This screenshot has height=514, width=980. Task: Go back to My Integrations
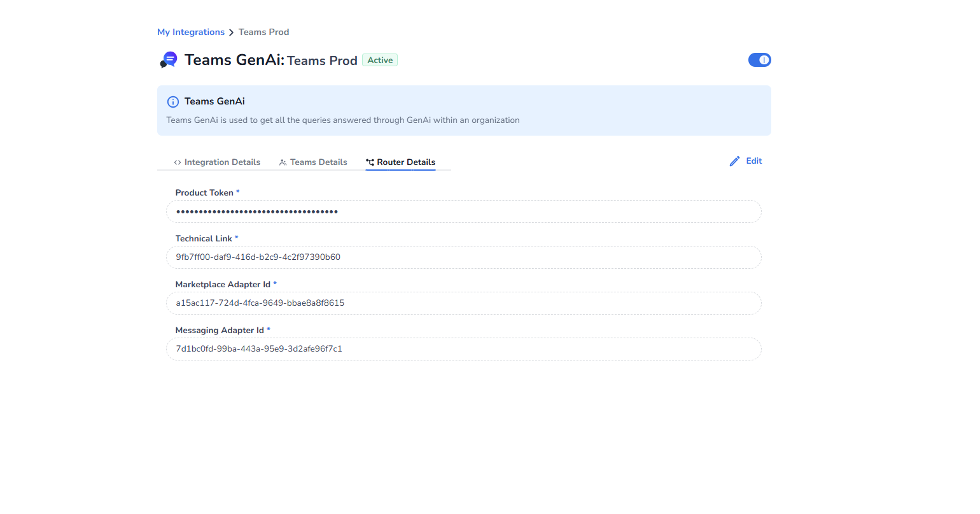[x=191, y=32]
